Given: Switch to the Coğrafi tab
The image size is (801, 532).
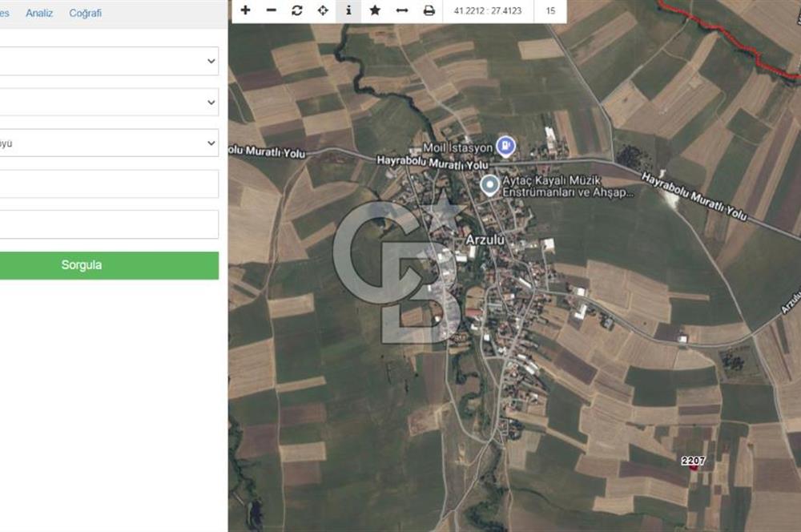Looking at the screenshot, I should point(86,14).
